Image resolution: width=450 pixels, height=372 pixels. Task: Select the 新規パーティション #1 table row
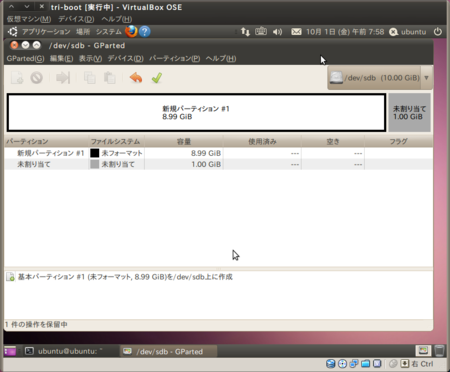pyautogui.click(x=218, y=153)
